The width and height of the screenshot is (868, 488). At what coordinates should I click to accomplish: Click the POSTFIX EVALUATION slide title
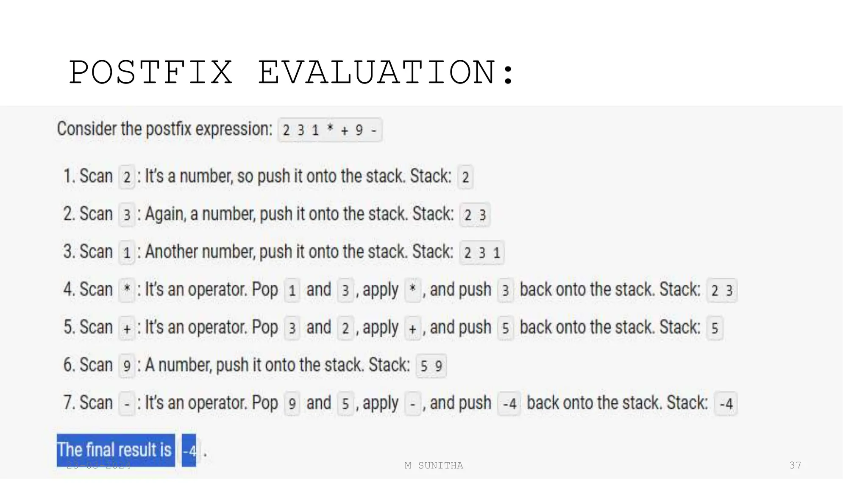(292, 73)
